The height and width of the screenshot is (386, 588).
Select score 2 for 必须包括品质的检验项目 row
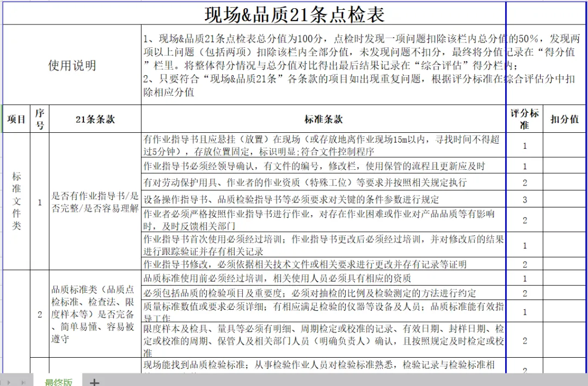525,293
